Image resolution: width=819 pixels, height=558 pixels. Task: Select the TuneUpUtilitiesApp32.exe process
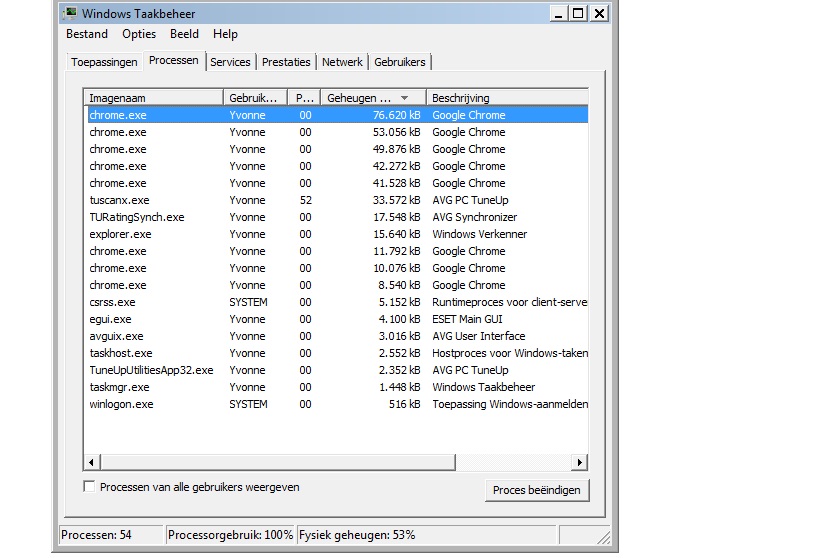(337, 370)
